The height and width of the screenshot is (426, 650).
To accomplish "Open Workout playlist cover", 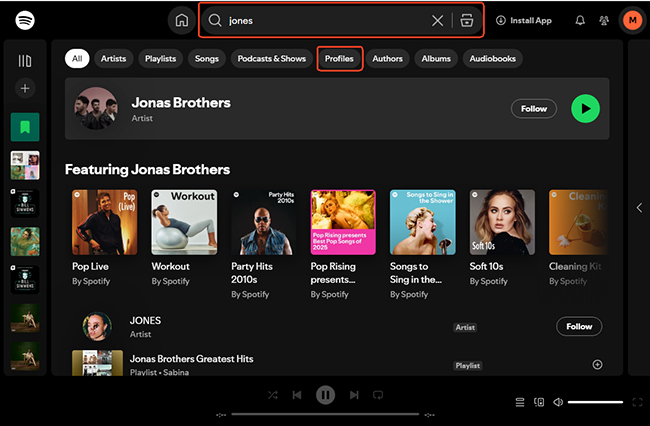I will (x=184, y=222).
